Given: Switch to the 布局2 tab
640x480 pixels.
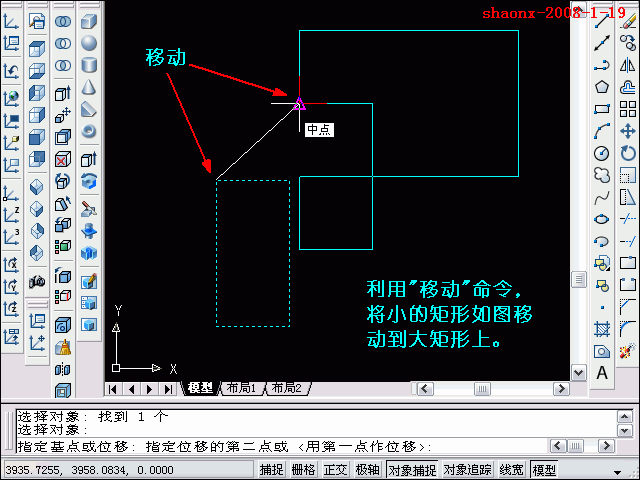Looking at the screenshot, I should click(287, 388).
